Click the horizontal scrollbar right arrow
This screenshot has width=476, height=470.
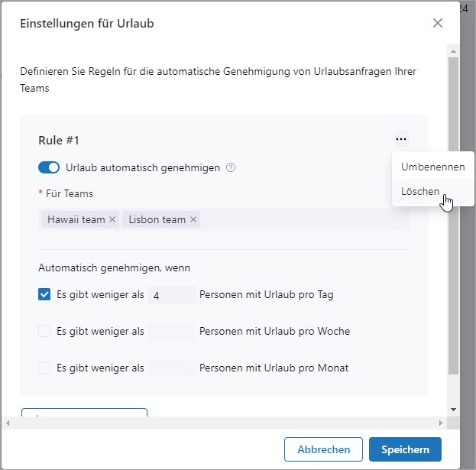pyautogui.click(x=440, y=423)
